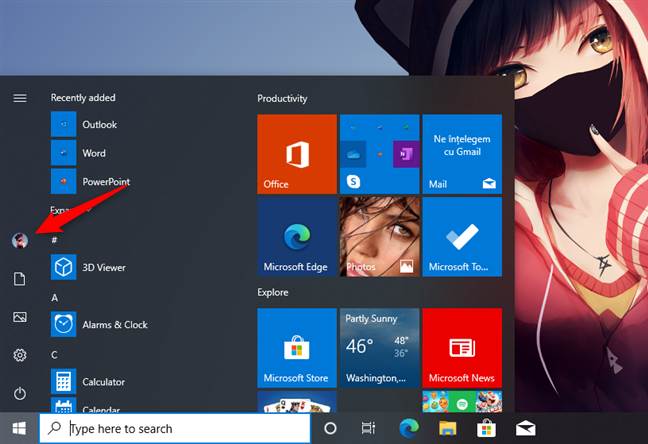Jump to the # letter group
Screen dimensions: 648x444
(54, 240)
